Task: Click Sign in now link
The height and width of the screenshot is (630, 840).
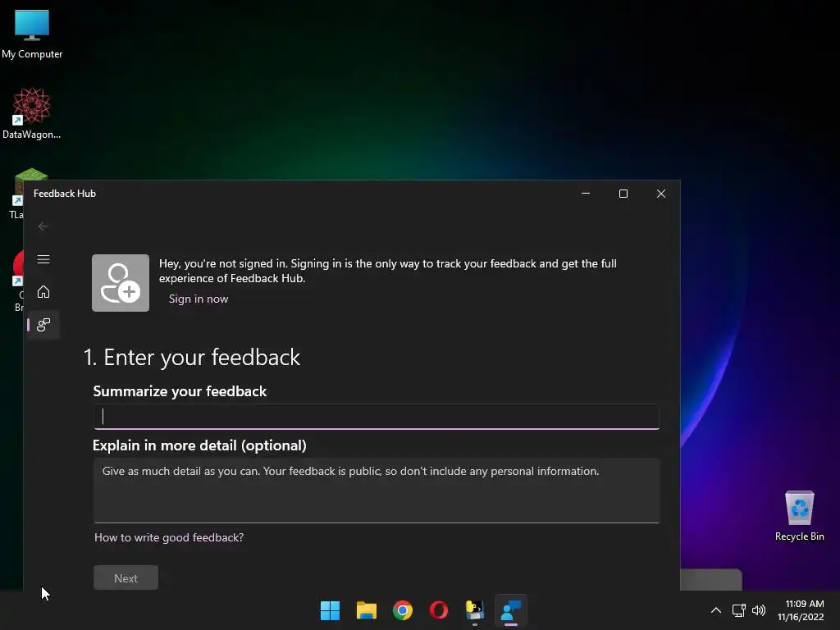Action: pyautogui.click(x=199, y=299)
